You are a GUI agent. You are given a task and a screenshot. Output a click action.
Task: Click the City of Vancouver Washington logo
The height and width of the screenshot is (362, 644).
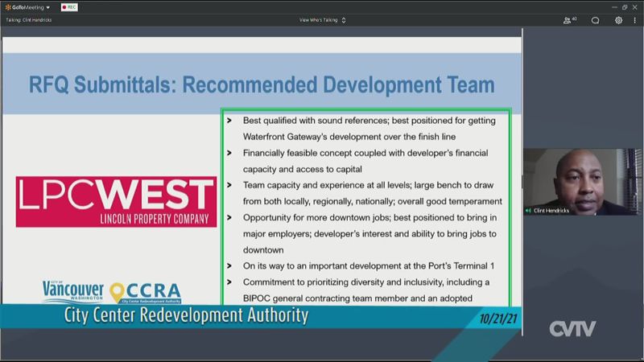72,291
